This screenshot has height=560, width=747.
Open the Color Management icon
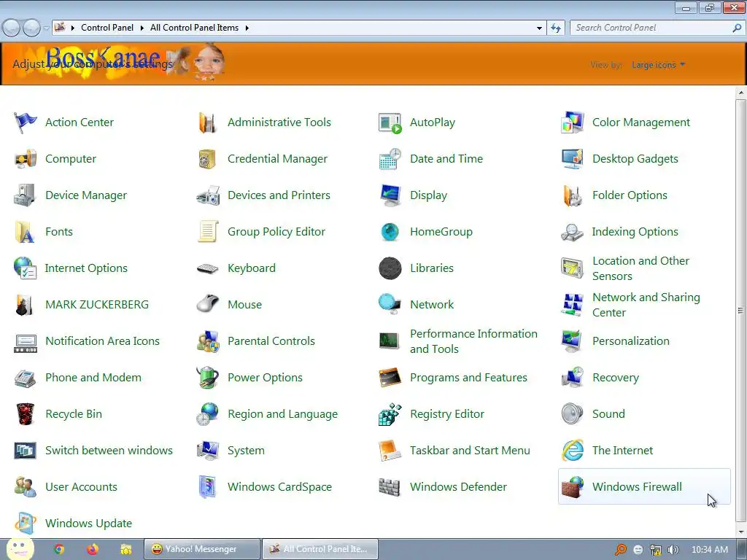pos(572,122)
